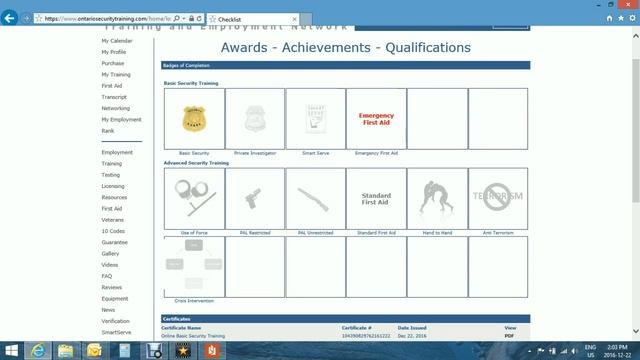This screenshot has height=360, width=640.
Task: Open Online Basic Security Training certificate link
Action: pos(193,336)
